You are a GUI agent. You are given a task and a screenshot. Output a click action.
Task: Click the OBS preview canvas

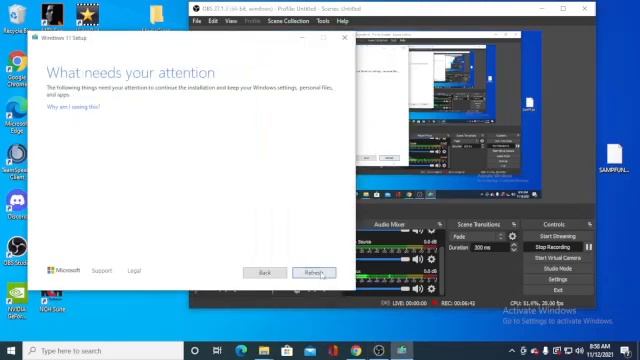pos(449,116)
